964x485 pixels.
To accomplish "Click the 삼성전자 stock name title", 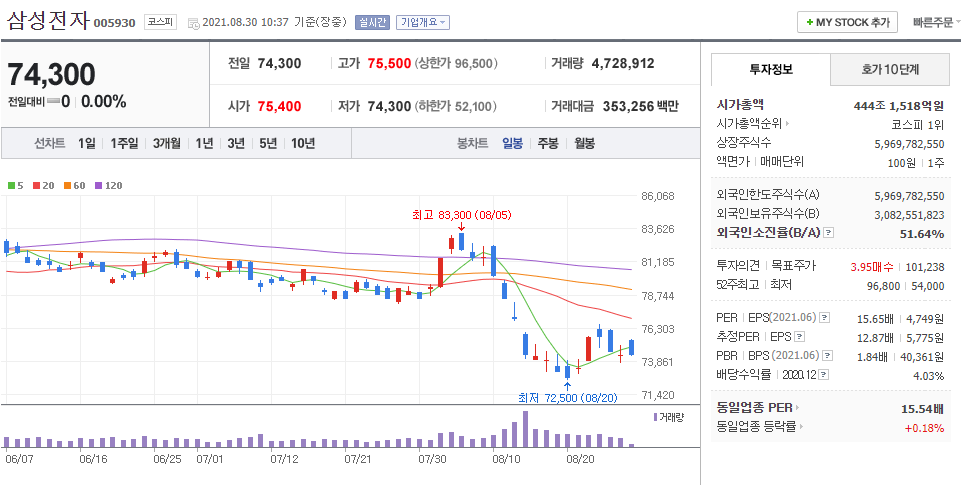I will pyautogui.click(x=48, y=20).
